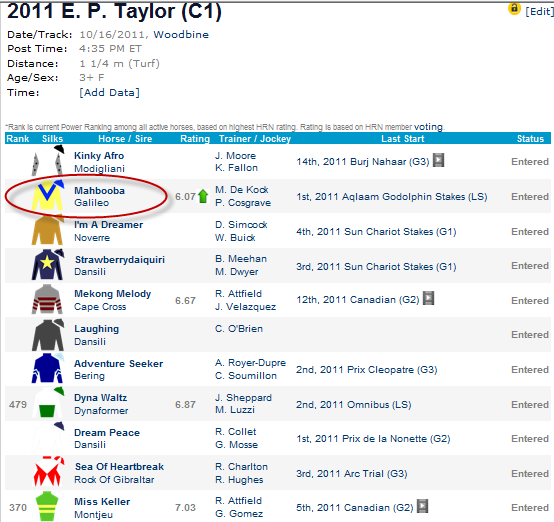Sort by the Rating column header
Screen dimensions: 554x522
pyautogui.click(x=195, y=139)
